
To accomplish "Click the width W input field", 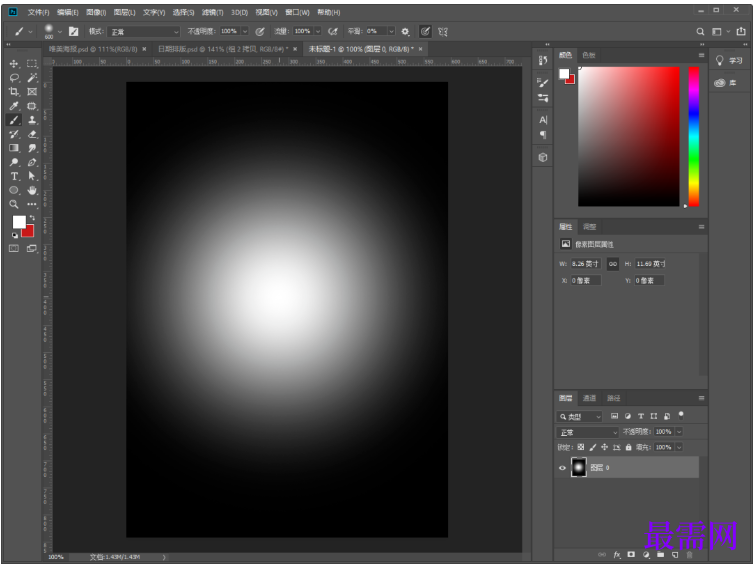I will click(585, 264).
